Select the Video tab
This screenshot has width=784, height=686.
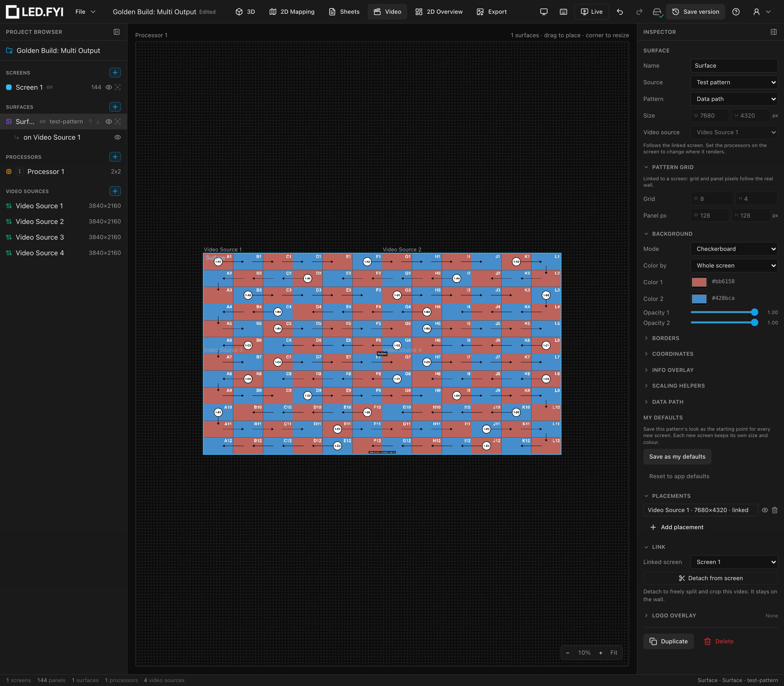click(x=387, y=12)
